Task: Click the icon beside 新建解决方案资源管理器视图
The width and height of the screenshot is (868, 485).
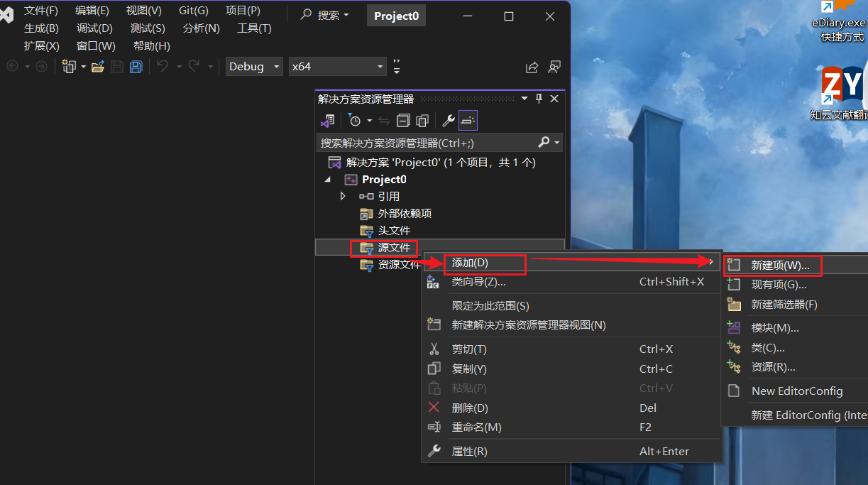Action: coord(434,325)
